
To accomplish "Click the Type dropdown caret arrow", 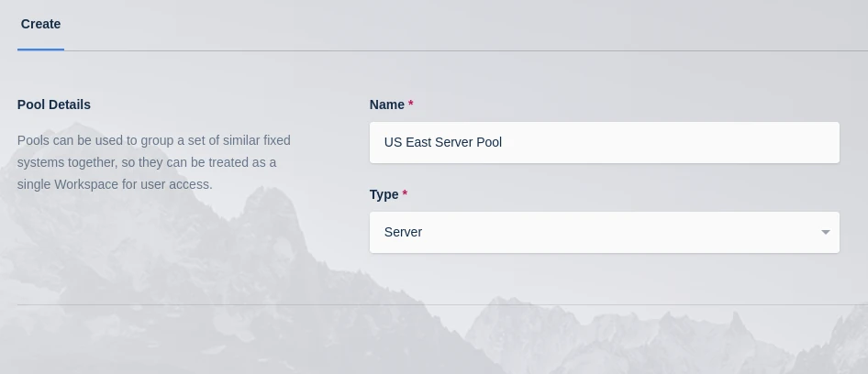I will (825, 233).
